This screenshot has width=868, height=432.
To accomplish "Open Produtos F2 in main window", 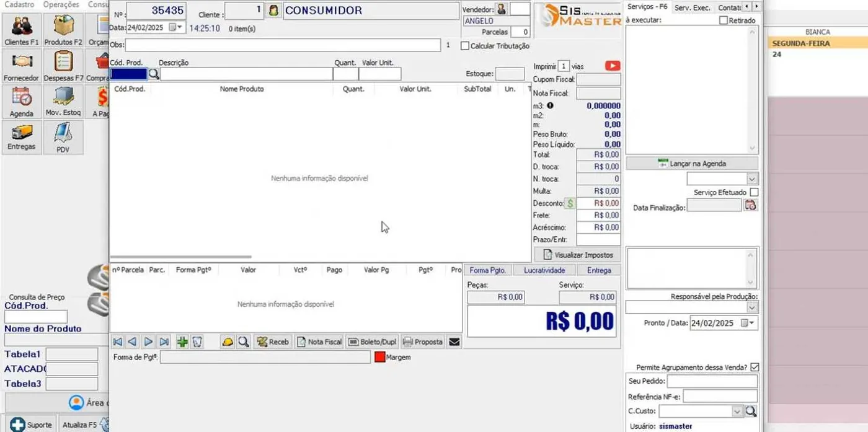I will (63, 30).
